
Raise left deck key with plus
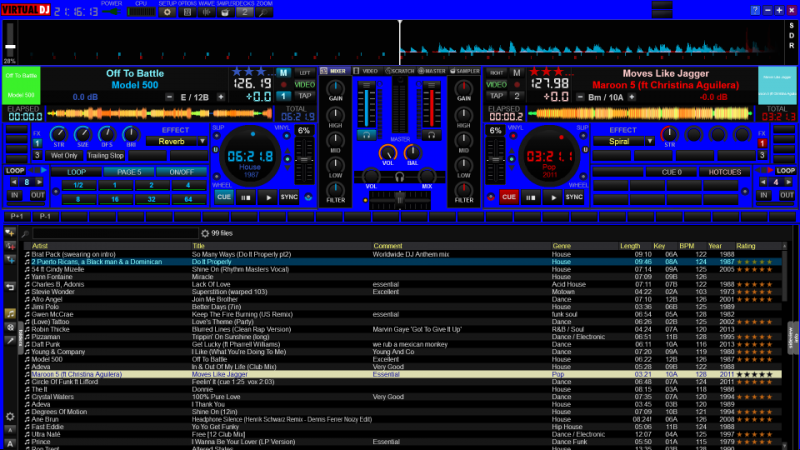221,97
